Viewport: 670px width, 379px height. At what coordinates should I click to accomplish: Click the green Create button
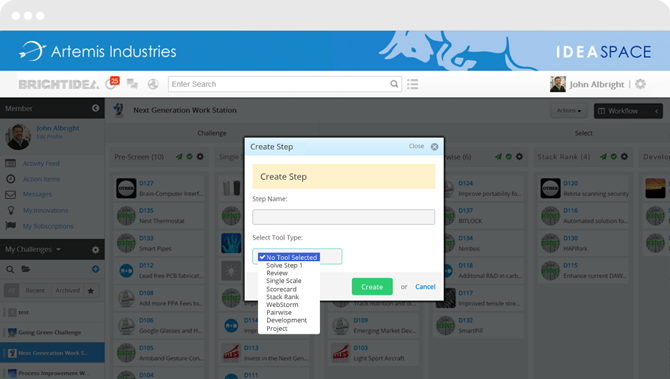click(372, 287)
